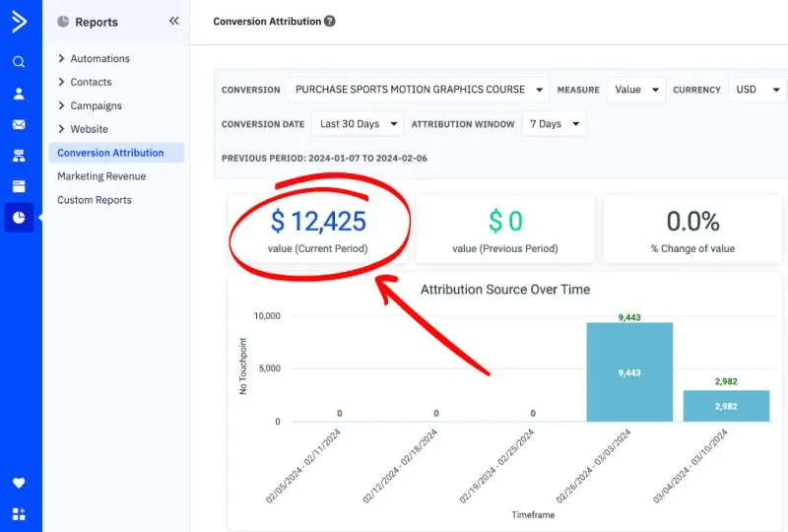Click the ActiveCampaign logo icon
Image resolution: width=788 pixels, height=532 pixels.
[19, 22]
